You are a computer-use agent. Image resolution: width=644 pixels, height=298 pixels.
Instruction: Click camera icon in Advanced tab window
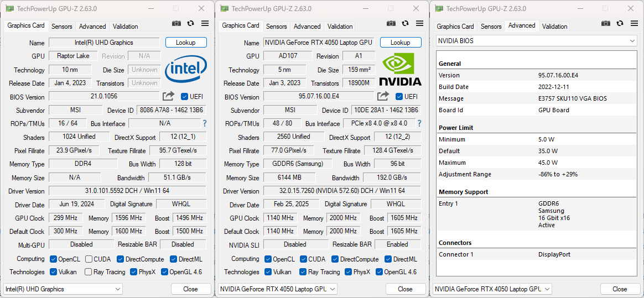(x=606, y=23)
